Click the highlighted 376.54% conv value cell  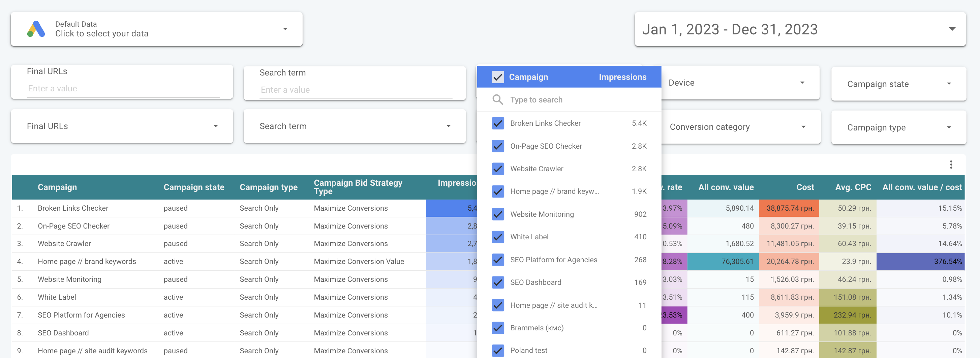920,261
